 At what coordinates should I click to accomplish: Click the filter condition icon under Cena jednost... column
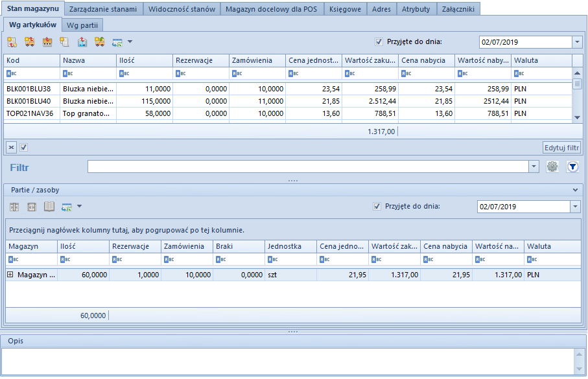pyautogui.click(x=294, y=73)
